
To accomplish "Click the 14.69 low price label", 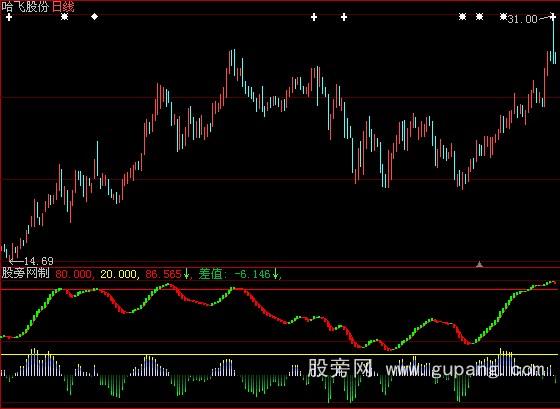I will tap(39, 261).
